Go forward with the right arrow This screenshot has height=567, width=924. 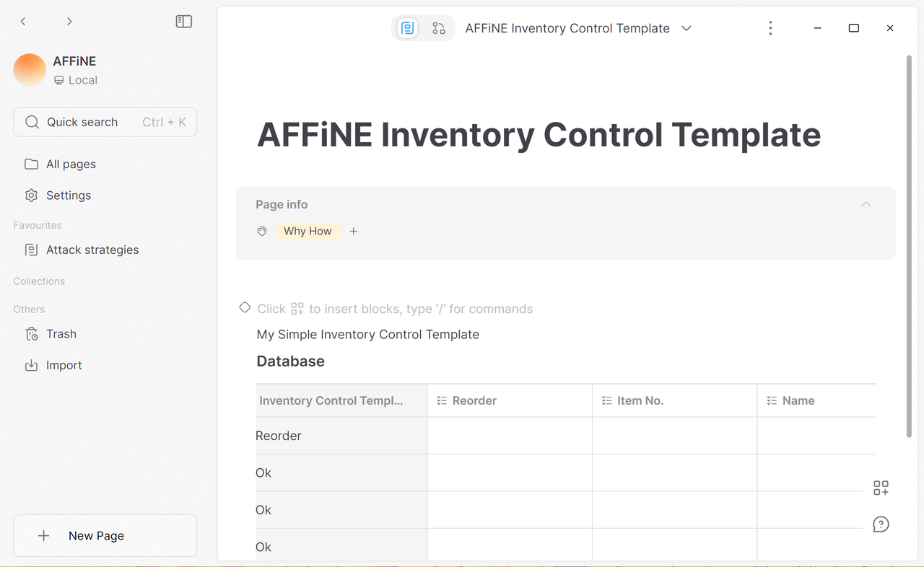coord(69,22)
